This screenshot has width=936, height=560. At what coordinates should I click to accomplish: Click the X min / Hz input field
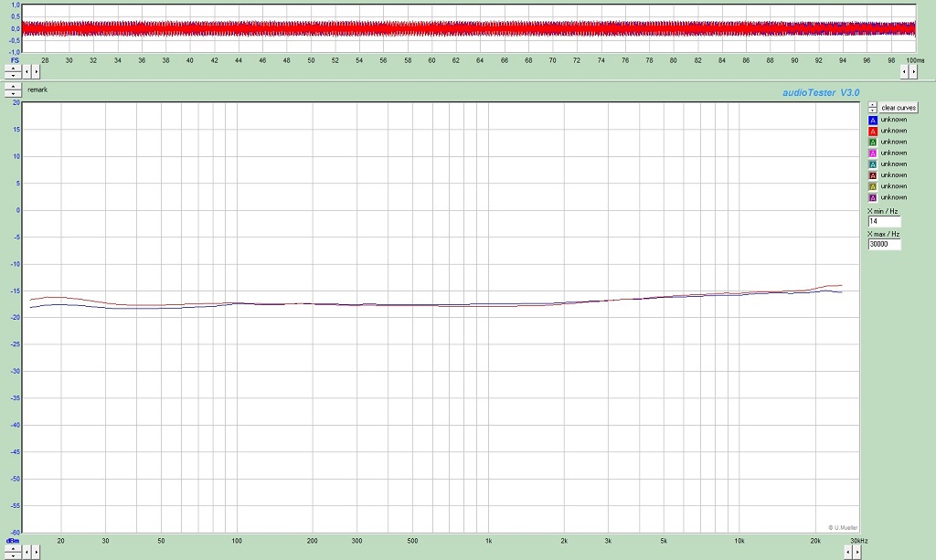pos(884,221)
